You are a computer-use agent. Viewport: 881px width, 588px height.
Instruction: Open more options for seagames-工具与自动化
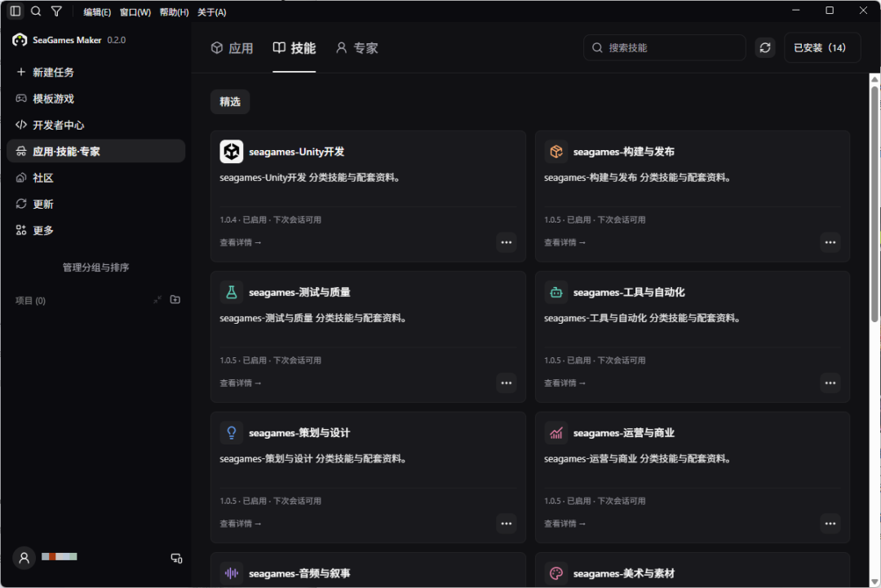tap(830, 383)
